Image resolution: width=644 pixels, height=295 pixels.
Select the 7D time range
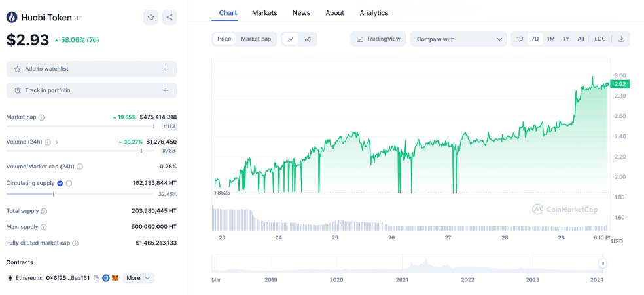(x=535, y=39)
